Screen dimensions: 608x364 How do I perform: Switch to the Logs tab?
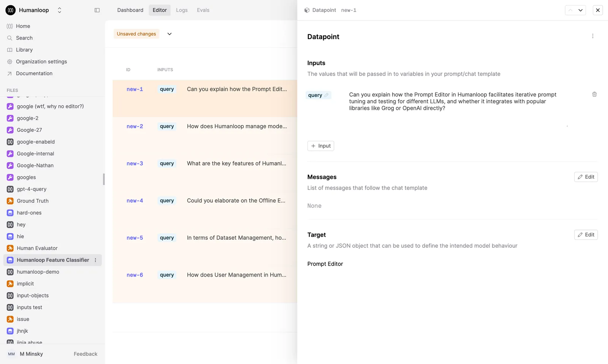click(182, 10)
